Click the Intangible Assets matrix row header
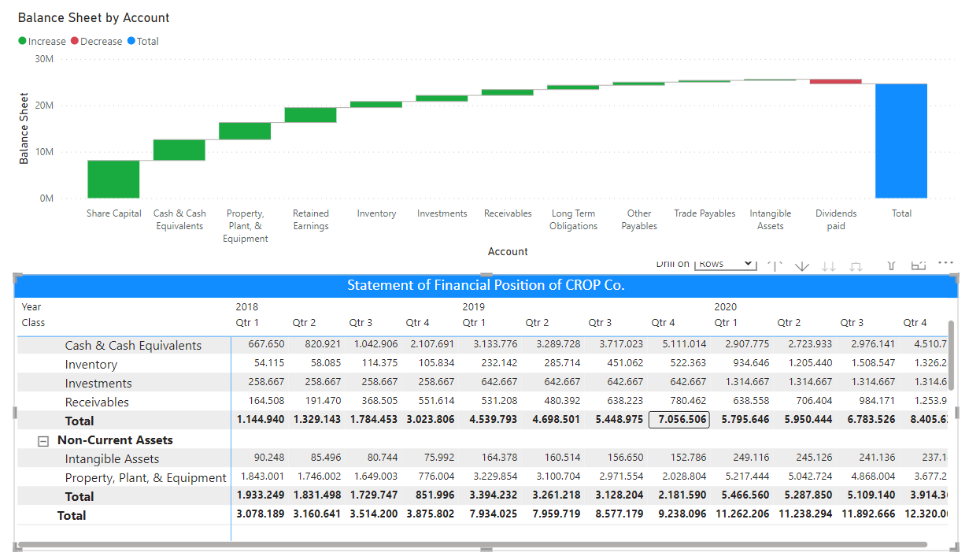 pos(112,459)
